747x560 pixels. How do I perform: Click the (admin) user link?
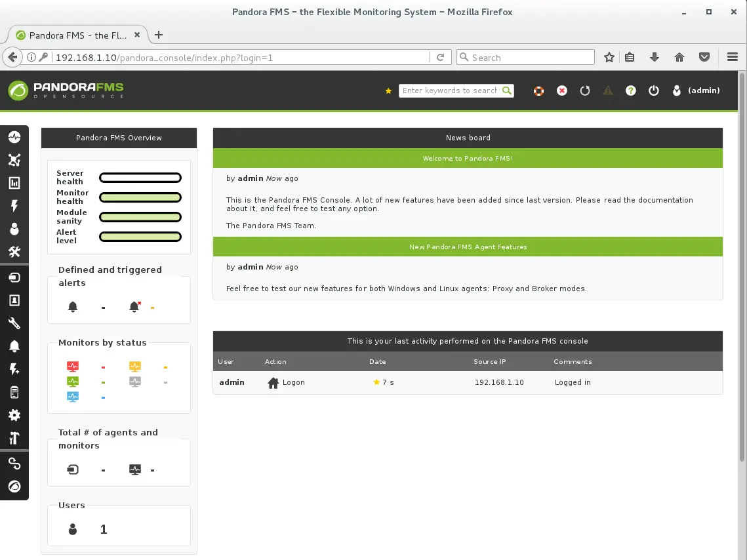tap(704, 90)
